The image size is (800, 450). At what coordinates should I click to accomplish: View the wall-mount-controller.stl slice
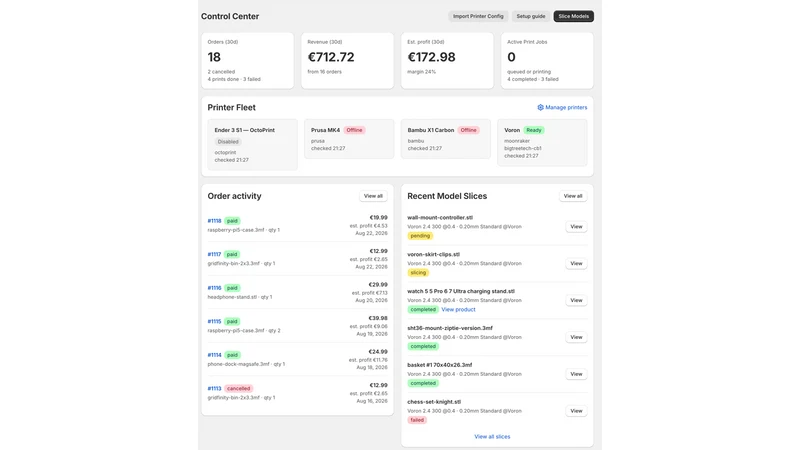(576, 227)
